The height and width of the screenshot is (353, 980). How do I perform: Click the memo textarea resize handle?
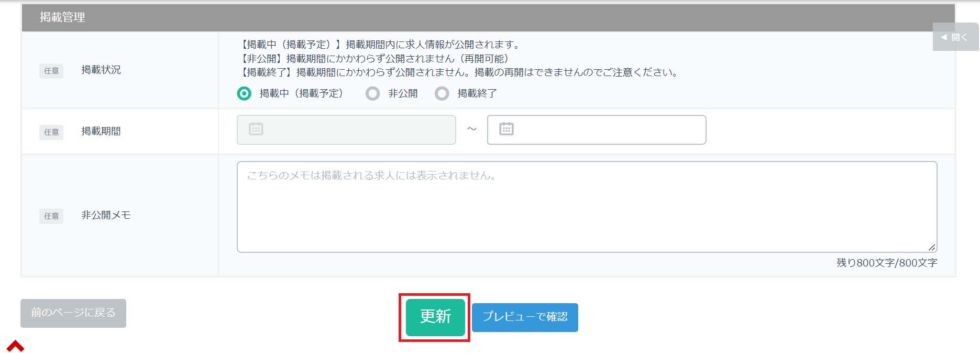click(931, 247)
